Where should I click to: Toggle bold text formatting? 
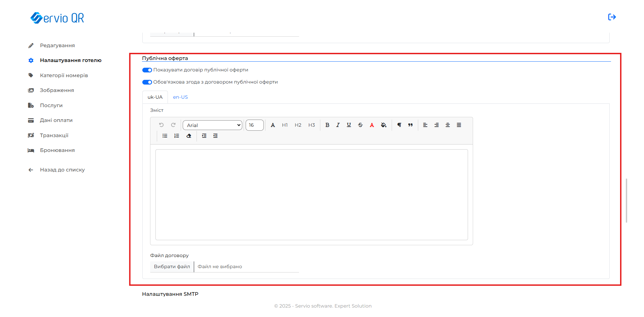327,125
